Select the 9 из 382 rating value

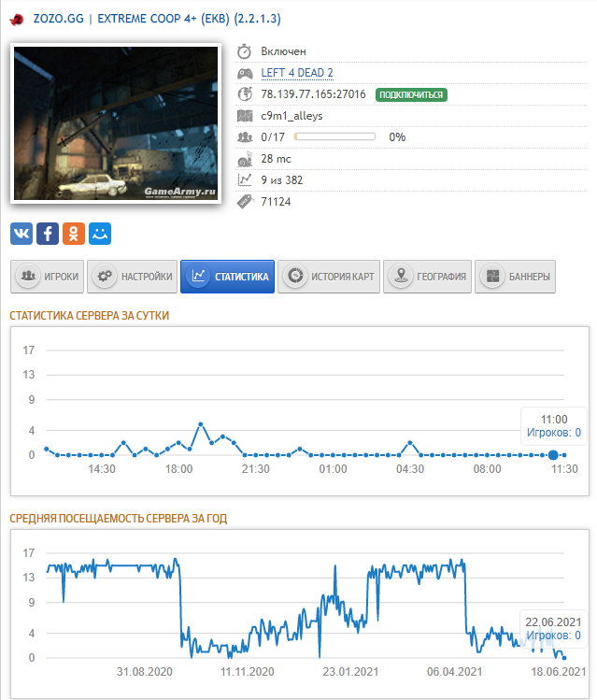pyautogui.click(x=282, y=180)
